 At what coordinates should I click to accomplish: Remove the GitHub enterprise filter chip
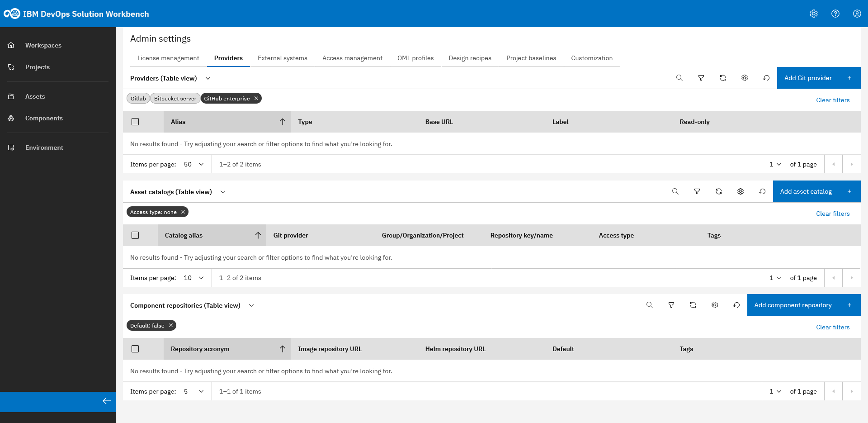point(256,98)
